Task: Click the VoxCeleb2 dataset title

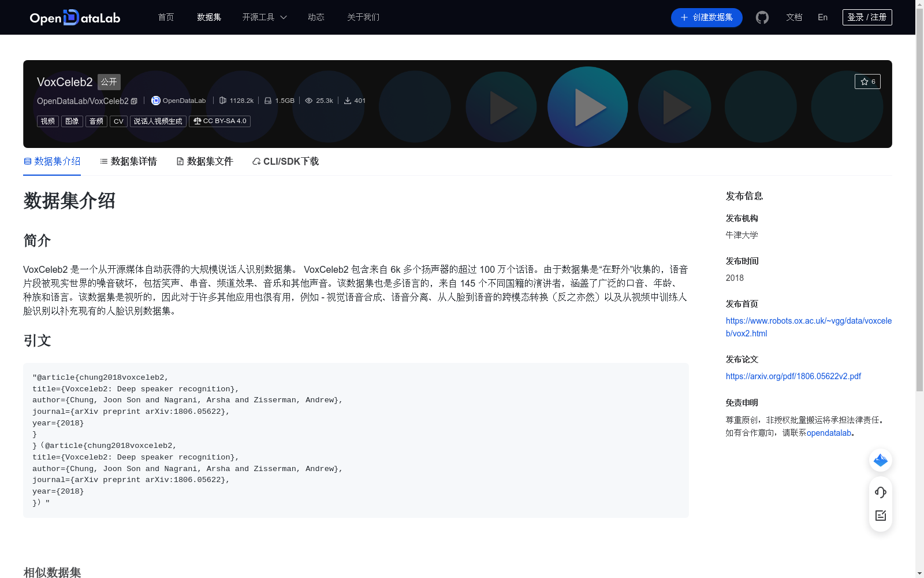Action: [65, 82]
